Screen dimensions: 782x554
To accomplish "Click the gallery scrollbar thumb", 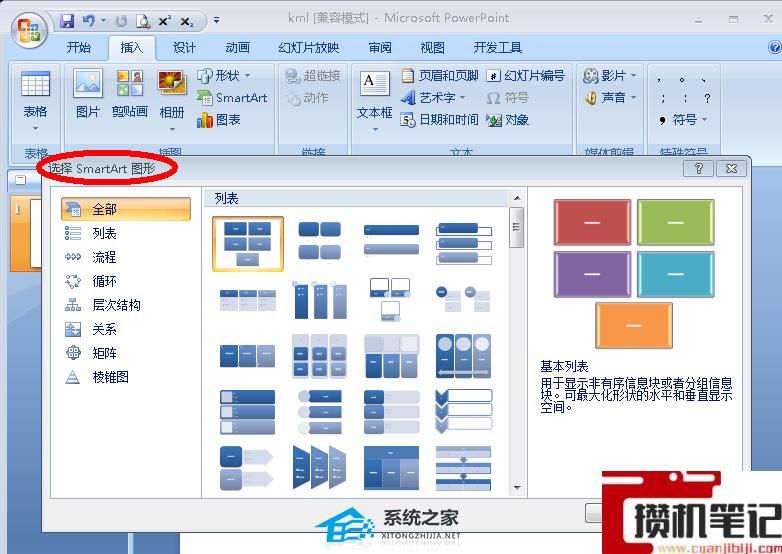I will (x=517, y=228).
